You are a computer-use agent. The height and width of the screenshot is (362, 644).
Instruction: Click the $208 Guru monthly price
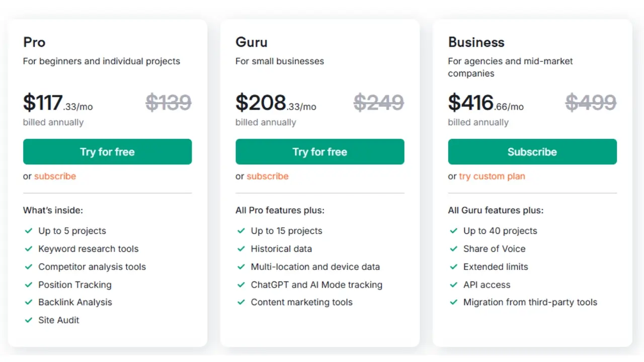(x=261, y=103)
